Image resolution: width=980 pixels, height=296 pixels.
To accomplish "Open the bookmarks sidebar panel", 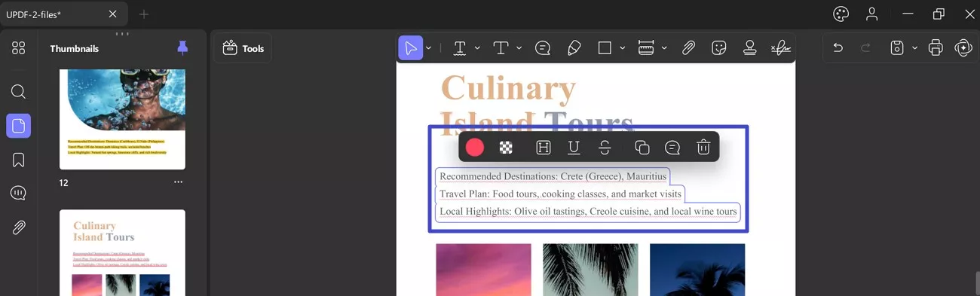I will [19, 160].
